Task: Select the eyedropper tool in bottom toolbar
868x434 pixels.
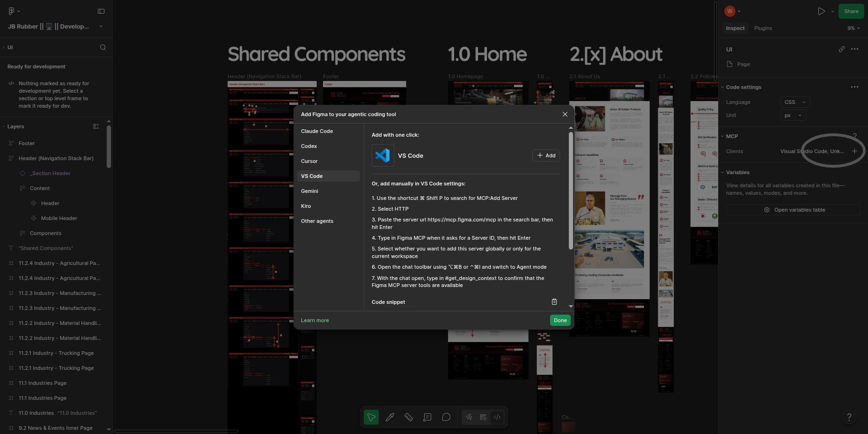Action: point(390,417)
